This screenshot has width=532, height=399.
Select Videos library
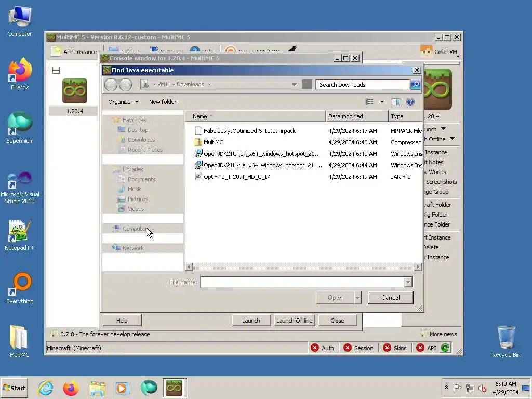click(136, 209)
